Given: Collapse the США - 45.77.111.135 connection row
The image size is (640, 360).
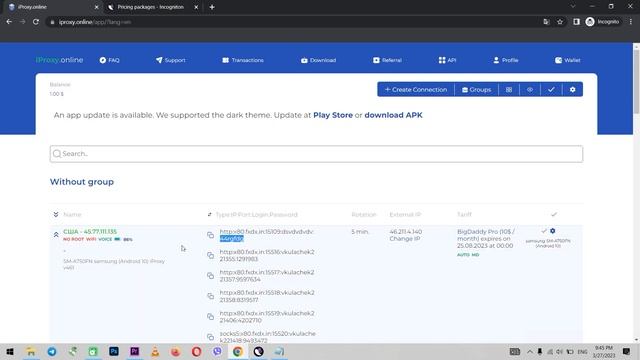Looking at the screenshot, I should [x=56, y=235].
